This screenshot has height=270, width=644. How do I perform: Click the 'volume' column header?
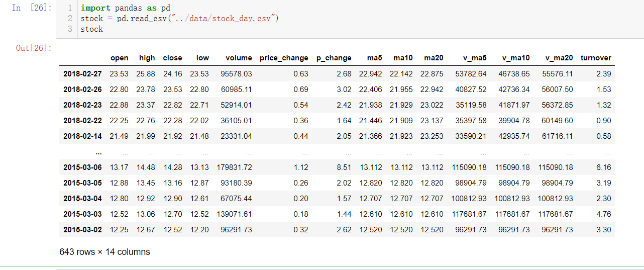click(x=239, y=58)
